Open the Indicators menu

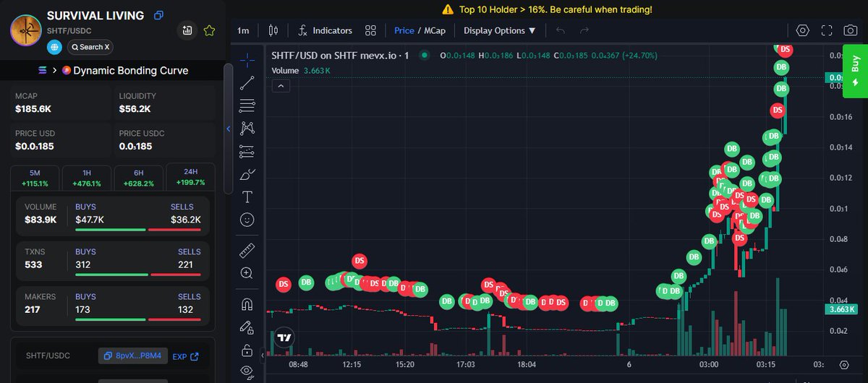pos(325,30)
